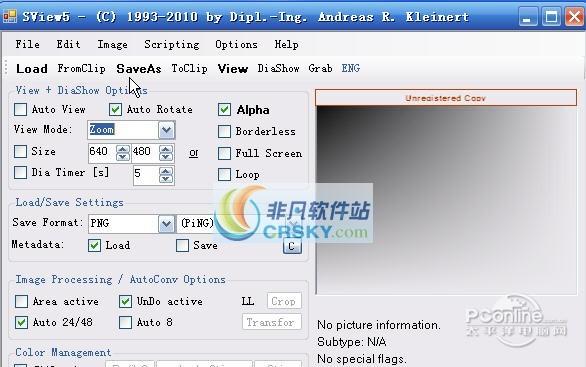Click Dia Timer spinner arrows
Viewport: 586px width, 367px height.
[x=166, y=175]
